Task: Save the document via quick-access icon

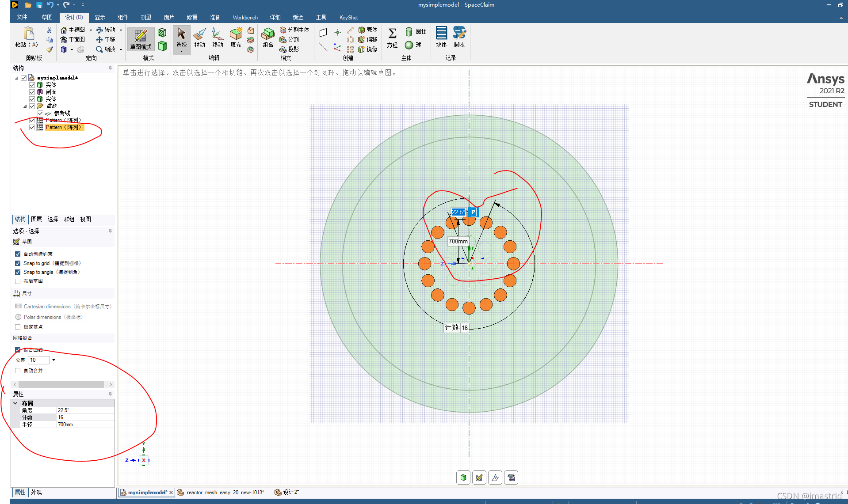Action: point(39,5)
